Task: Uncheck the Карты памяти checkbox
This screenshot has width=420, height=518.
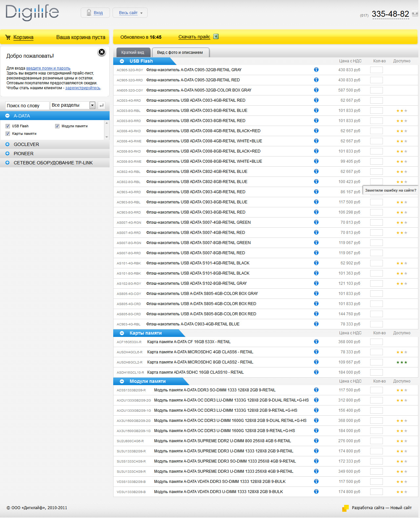Action: pyautogui.click(x=8, y=134)
